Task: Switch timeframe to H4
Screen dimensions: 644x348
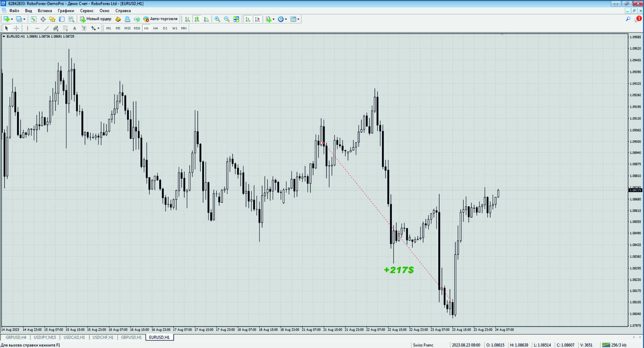Action: pyautogui.click(x=155, y=28)
